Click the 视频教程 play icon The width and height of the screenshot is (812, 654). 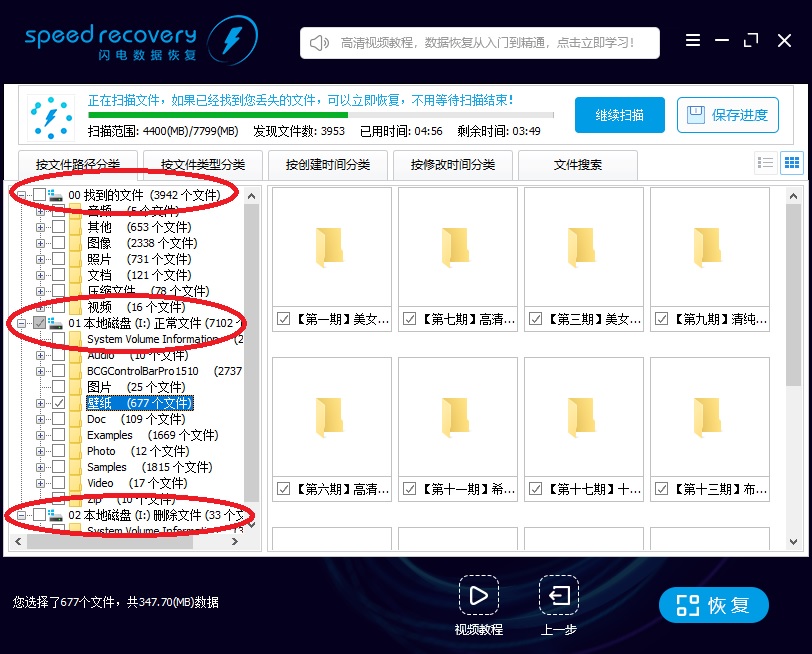point(479,594)
